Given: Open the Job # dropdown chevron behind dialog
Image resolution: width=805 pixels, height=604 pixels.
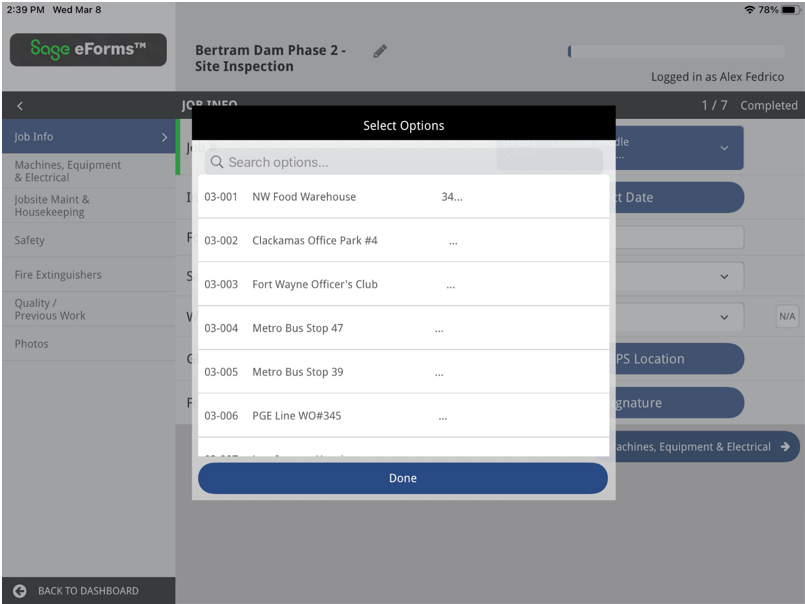Looking at the screenshot, I should pos(724,148).
